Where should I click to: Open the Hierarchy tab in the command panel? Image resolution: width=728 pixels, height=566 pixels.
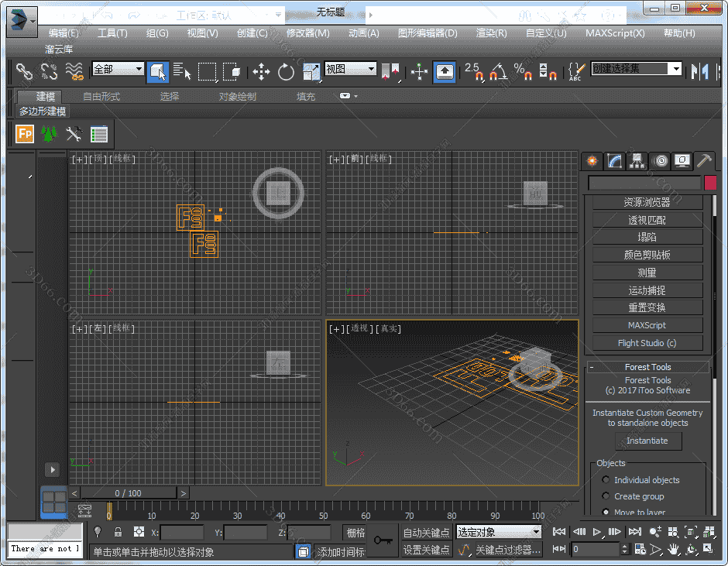637,161
